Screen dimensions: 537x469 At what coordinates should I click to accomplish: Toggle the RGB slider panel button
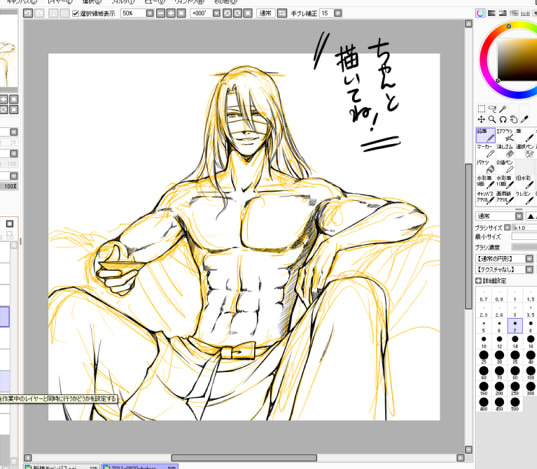(492, 13)
